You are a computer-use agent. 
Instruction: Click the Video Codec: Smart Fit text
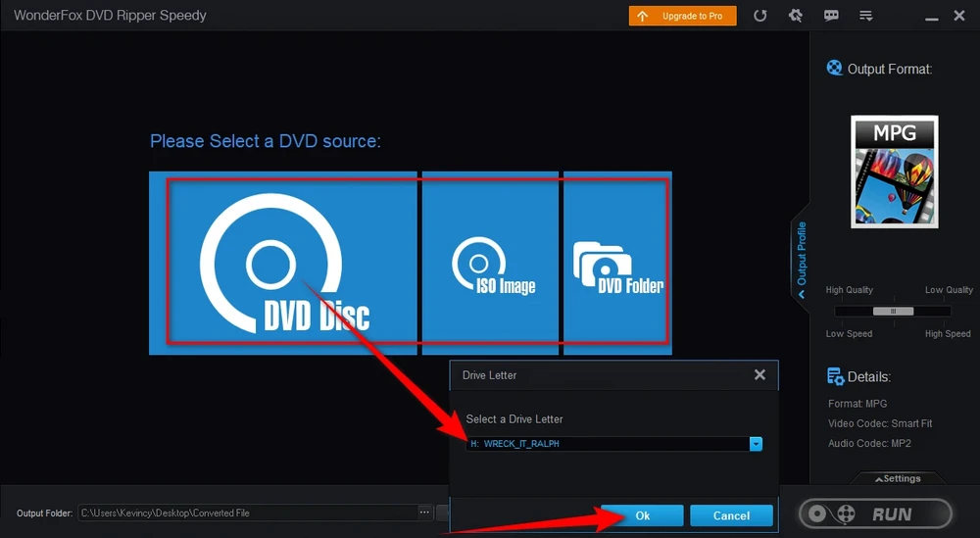[880, 423]
